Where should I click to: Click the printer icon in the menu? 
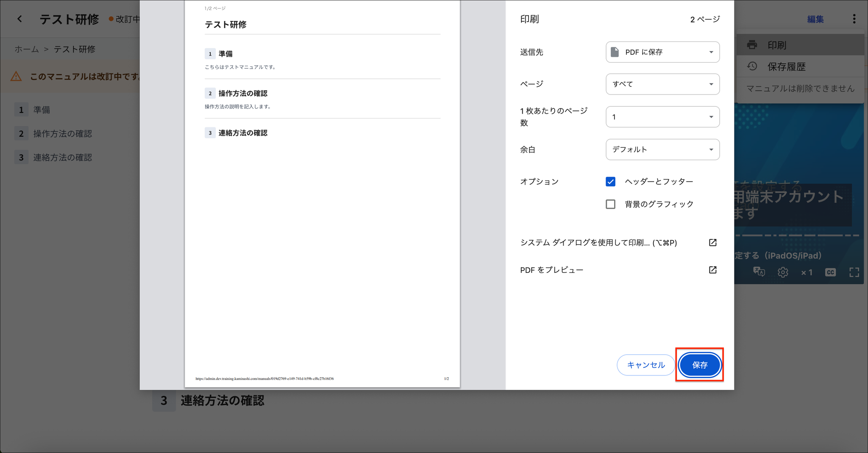[x=752, y=45]
